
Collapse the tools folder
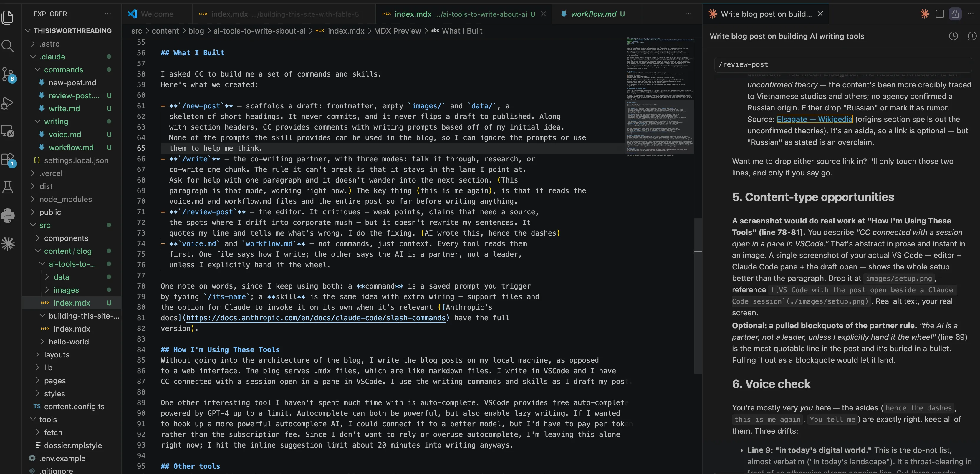72,419
